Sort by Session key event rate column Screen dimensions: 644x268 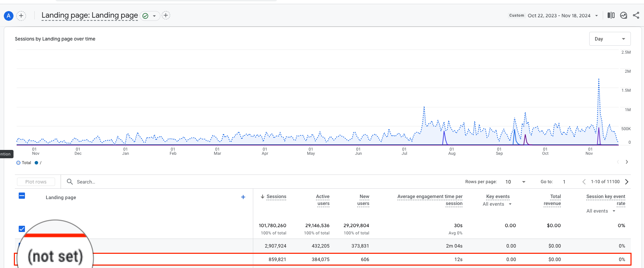click(x=606, y=200)
